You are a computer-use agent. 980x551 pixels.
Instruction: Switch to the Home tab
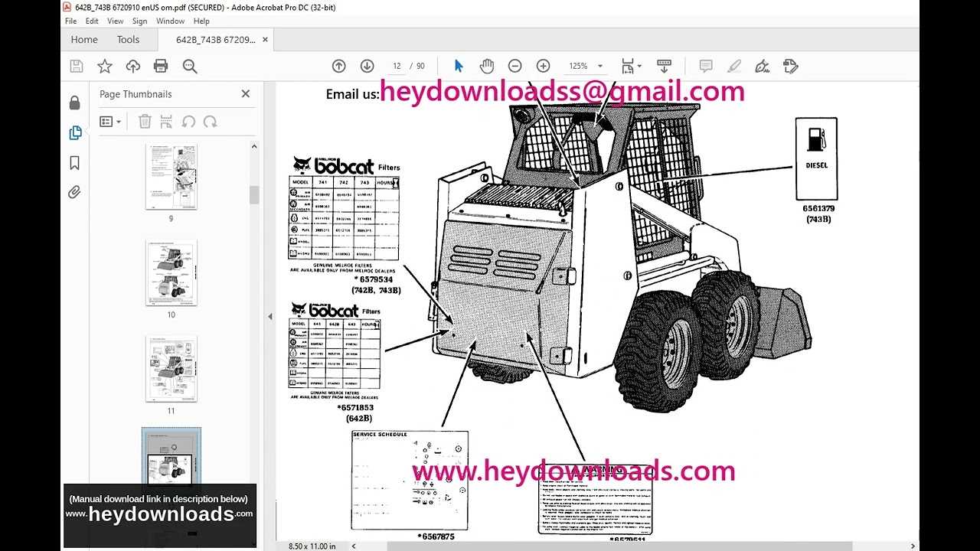[x=84, y=40]
